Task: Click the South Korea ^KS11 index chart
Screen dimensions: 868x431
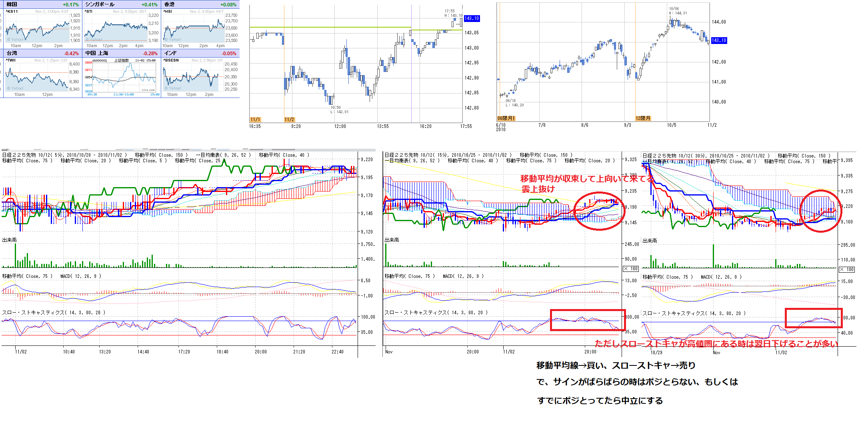Action: 38,28
